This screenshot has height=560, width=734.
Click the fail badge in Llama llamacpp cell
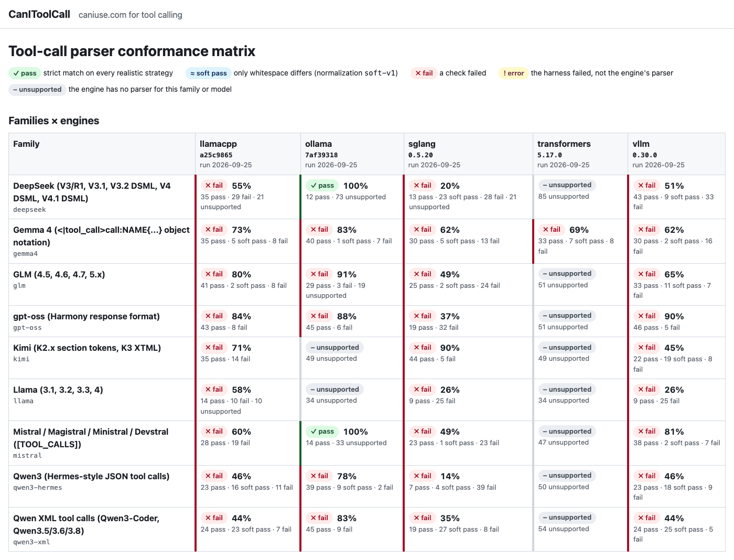pos(214,389)
